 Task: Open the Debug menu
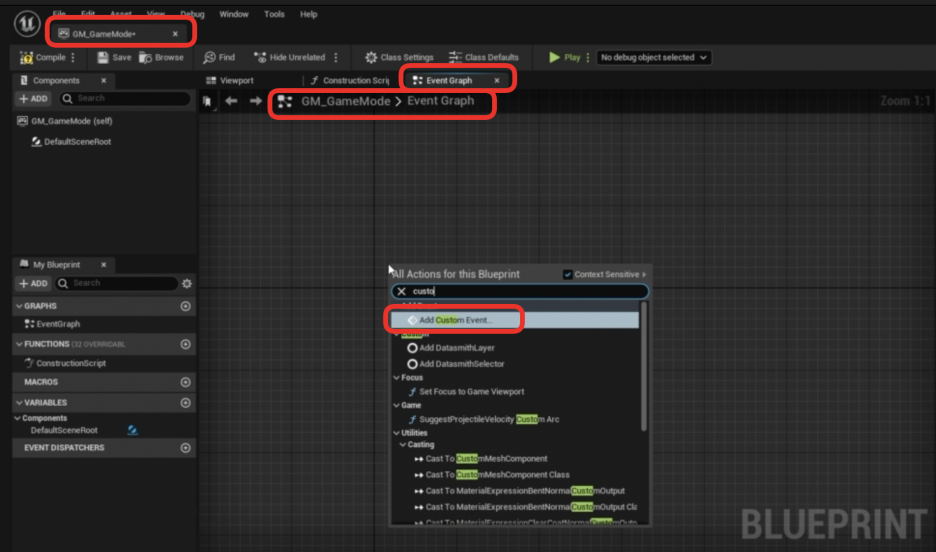(x=192, y=14)
